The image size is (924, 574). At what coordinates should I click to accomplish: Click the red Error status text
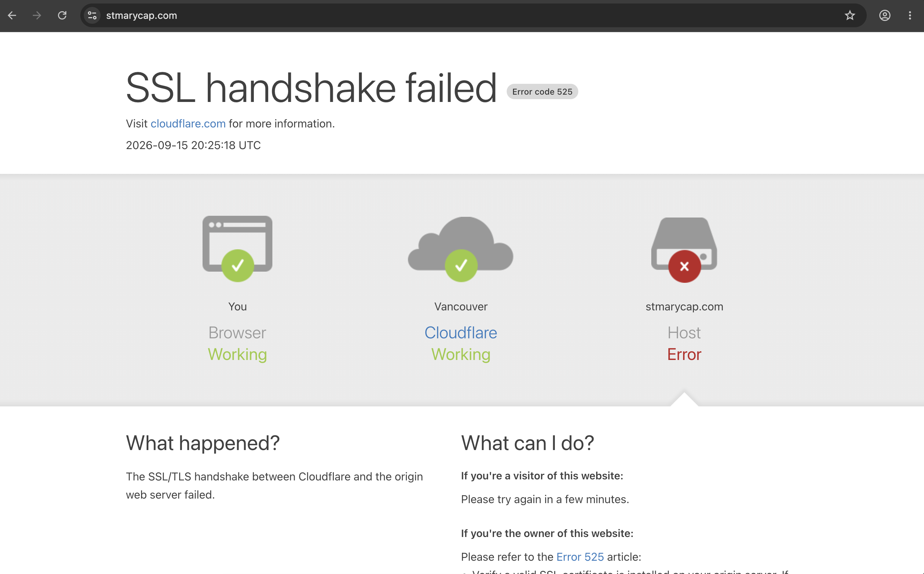684,355
